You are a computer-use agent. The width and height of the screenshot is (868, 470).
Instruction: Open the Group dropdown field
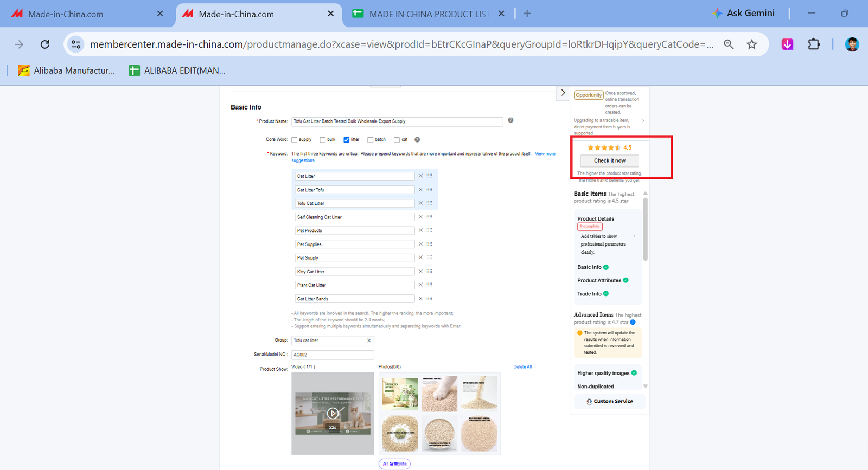point(333,340)
